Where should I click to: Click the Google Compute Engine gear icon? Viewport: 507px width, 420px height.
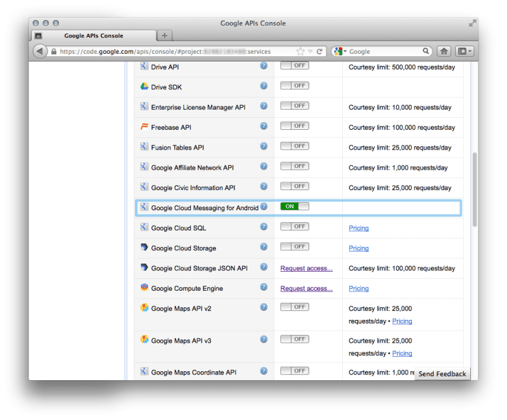coord(144,288)
